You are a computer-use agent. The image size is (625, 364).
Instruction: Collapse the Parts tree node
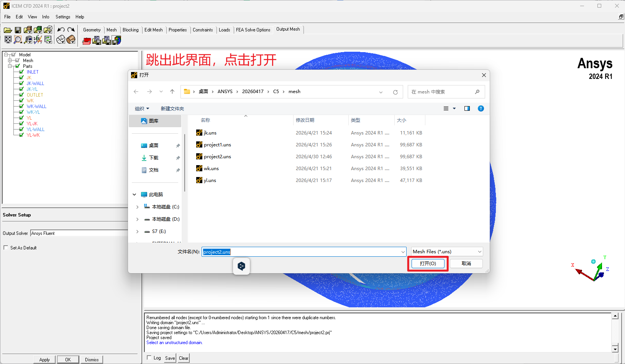coord(10,66)
